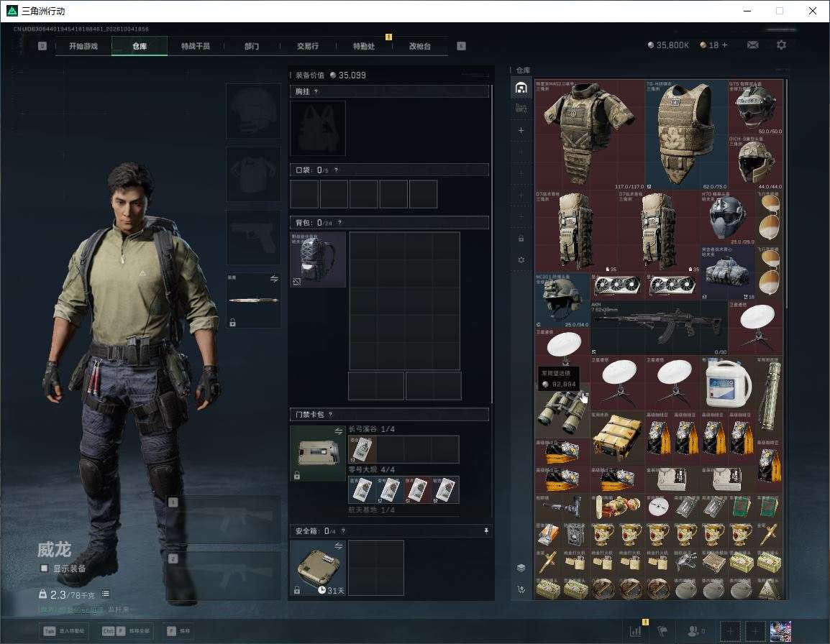Viewport: 830px width, 644px height.
Task: Go to the 开始游戏 tab
Action: 83,46
